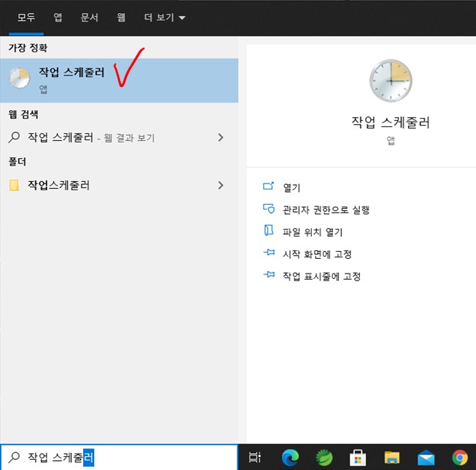Open the 작업 스케줄러 best match result
Viewport: 476px width, 470px height.
119,80
